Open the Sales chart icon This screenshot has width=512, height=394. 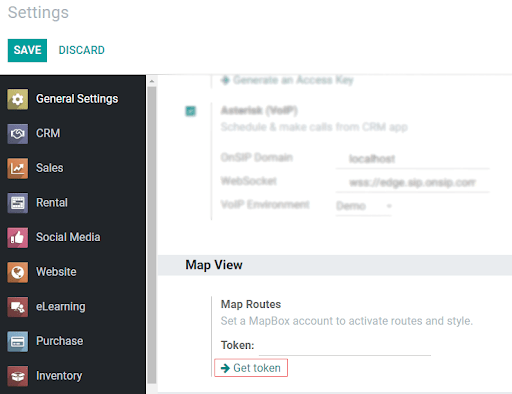(x=18, y=168)
